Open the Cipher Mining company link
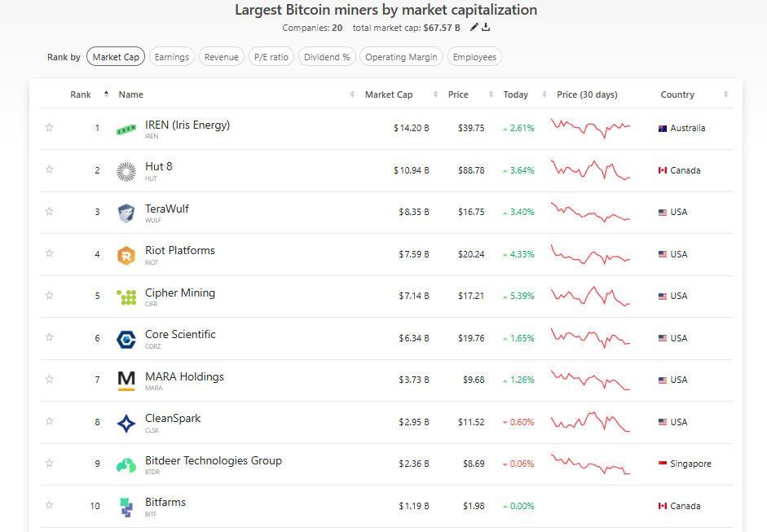 (180, 292)
